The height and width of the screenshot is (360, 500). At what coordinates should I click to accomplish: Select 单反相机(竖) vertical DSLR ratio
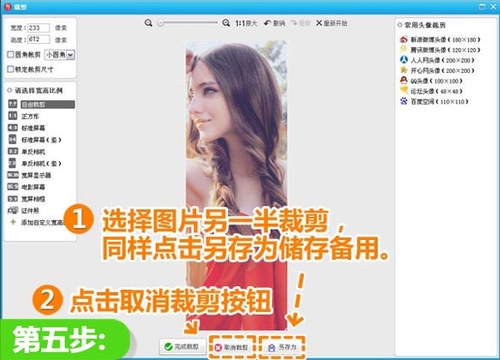click(35, 163)
